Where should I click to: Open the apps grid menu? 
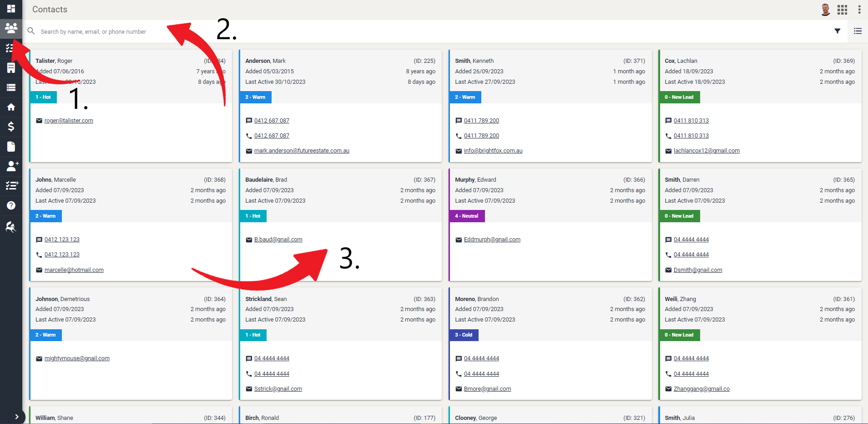pos(842,10)
